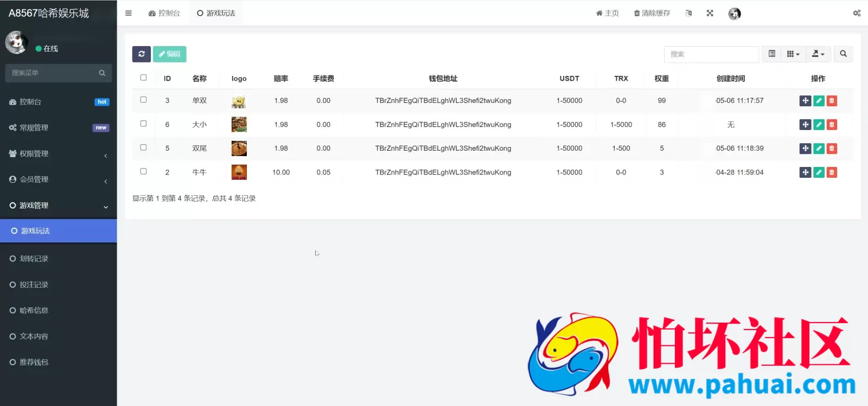Focus the sidebar 搜索菜单 input

click(52, 73)
